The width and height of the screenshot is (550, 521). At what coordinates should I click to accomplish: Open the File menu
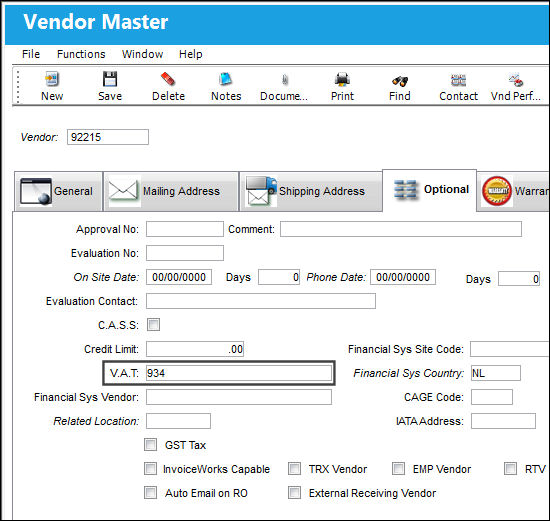pyautogui.click(x=31, y=54)
